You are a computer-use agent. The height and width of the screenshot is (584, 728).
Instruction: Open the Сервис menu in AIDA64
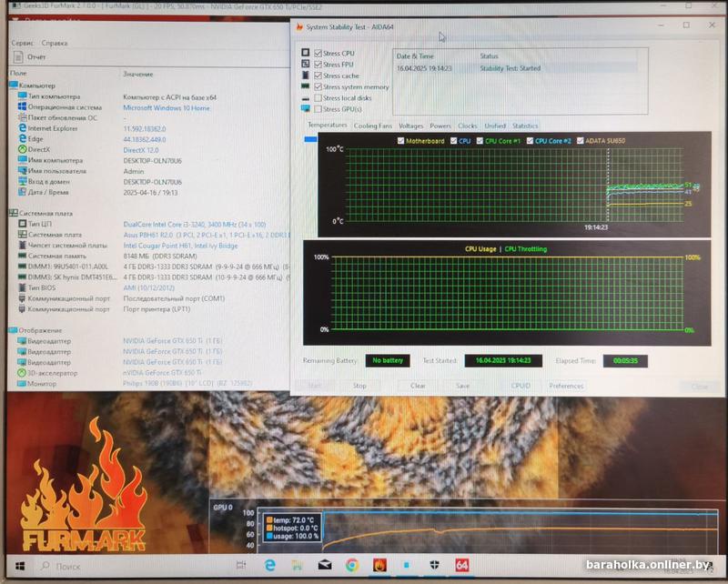[22, 43]
